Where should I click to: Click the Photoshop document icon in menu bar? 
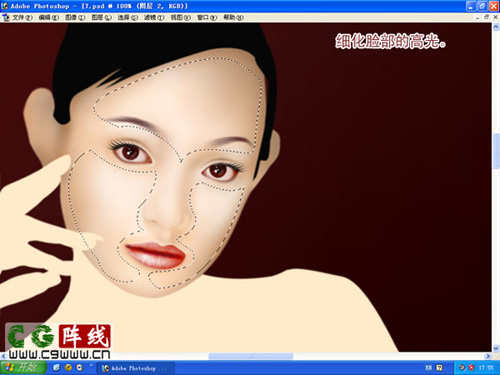(x=5, y=17)
